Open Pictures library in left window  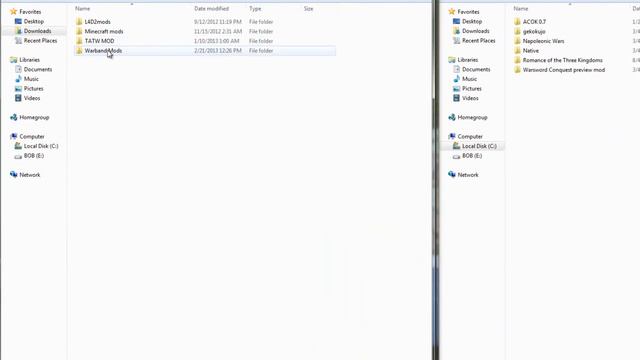coord(33,89)
